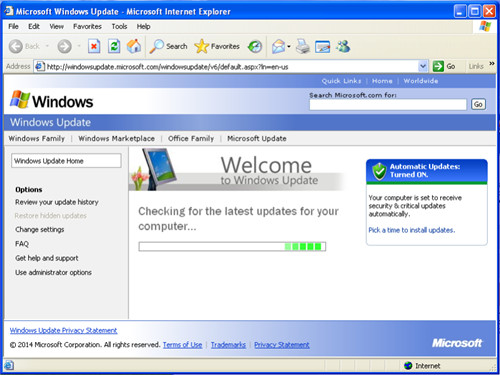
Task: Open the Edit menu
Action: point(34,26)
